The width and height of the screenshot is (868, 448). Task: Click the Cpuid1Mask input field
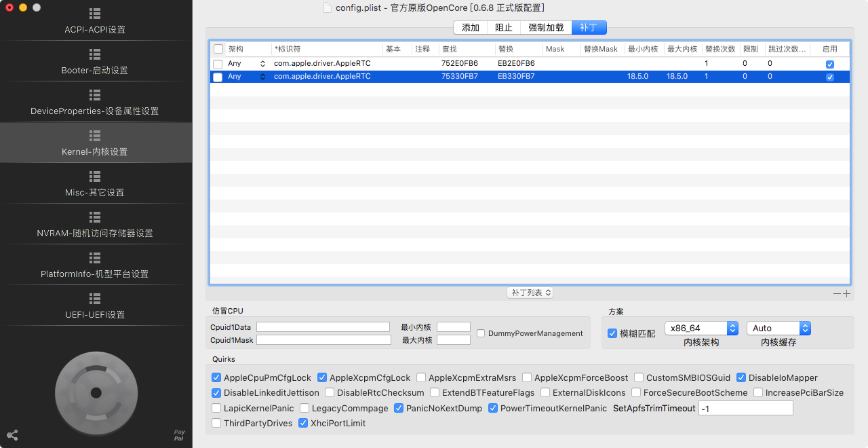(x=323, y=339)
